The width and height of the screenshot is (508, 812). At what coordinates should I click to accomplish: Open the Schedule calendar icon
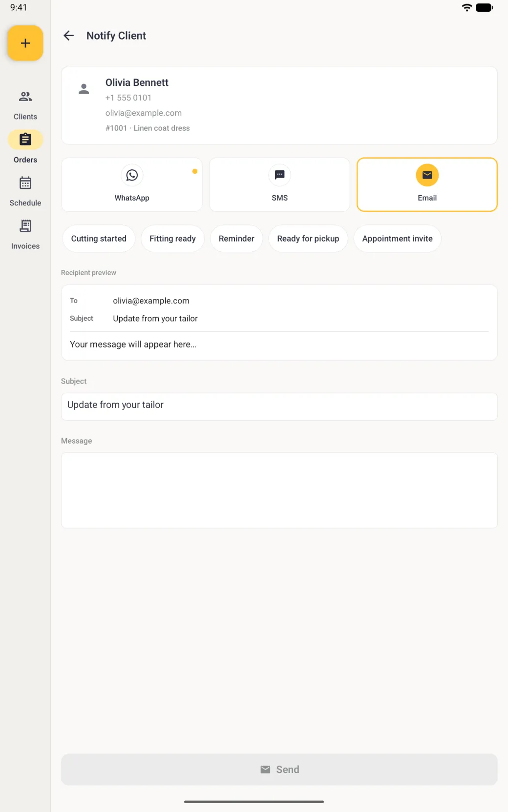coord(25,183)
